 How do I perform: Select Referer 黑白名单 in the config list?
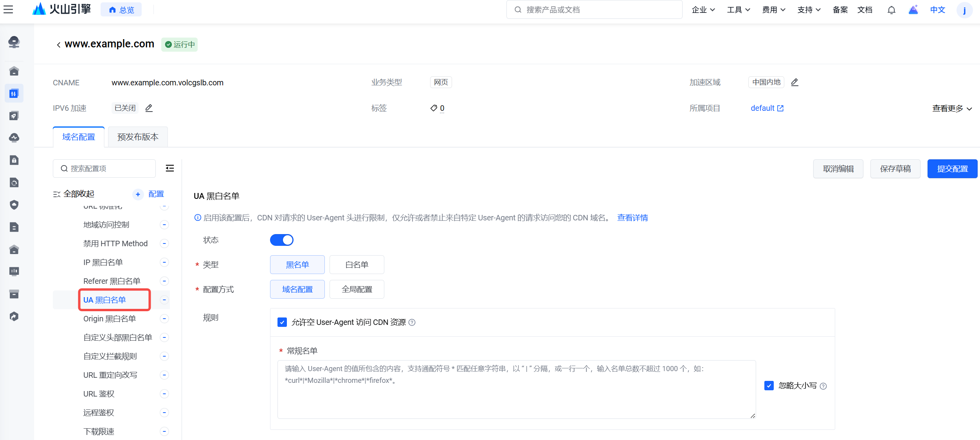pos(112,281)
